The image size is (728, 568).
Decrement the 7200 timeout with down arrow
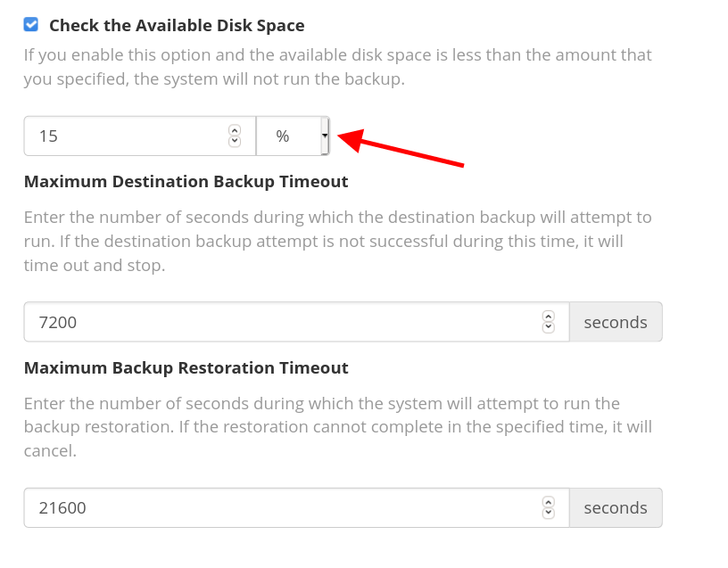point(549,327)
